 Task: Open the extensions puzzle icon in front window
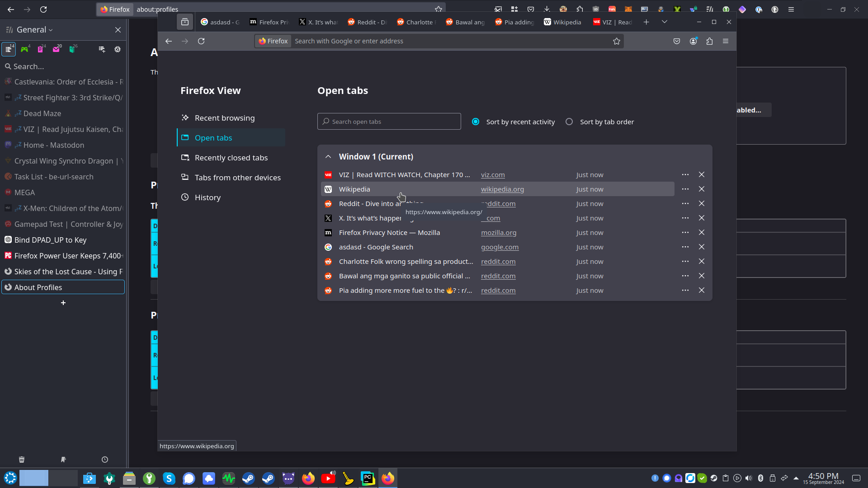pyautogui.click(x=709, y=41)
